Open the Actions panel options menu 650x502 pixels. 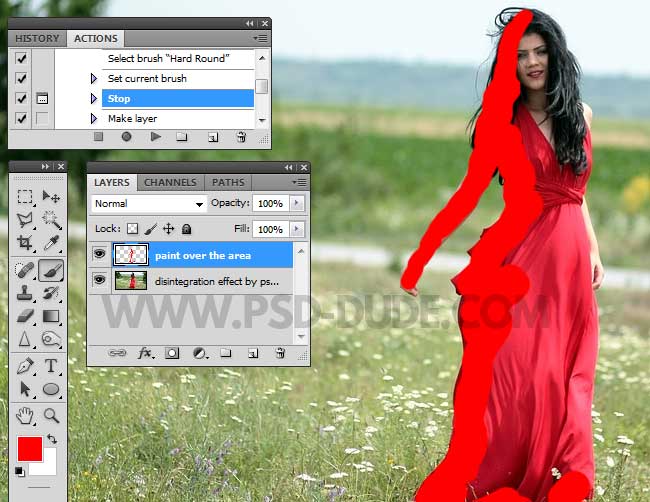(x=261, y=39)
